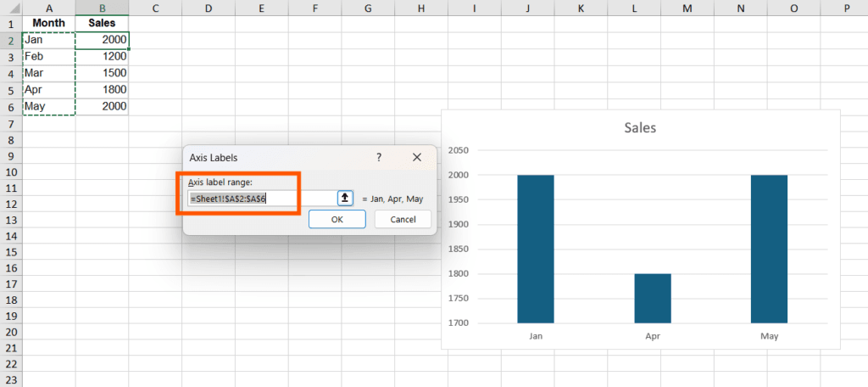Image resolution: width=868 pixels, height=387 pixels.
Task: Select cell A1 containing Month
Action: [48, 23]
